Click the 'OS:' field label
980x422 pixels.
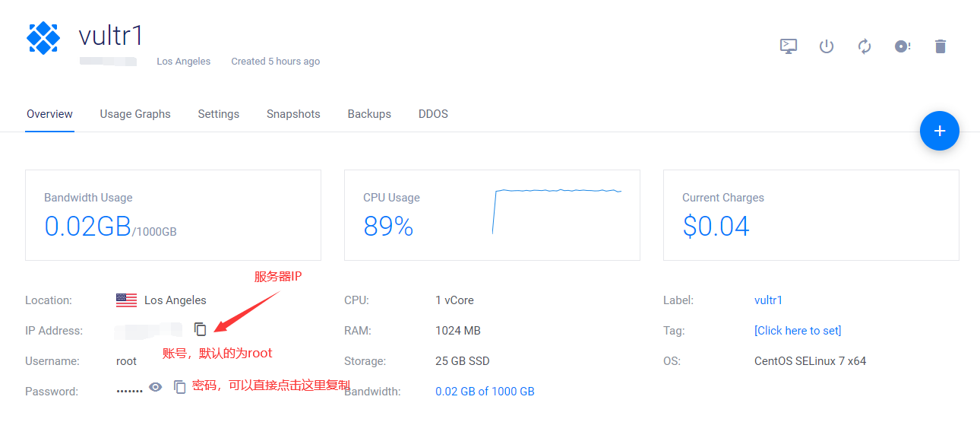pos(672,361)
